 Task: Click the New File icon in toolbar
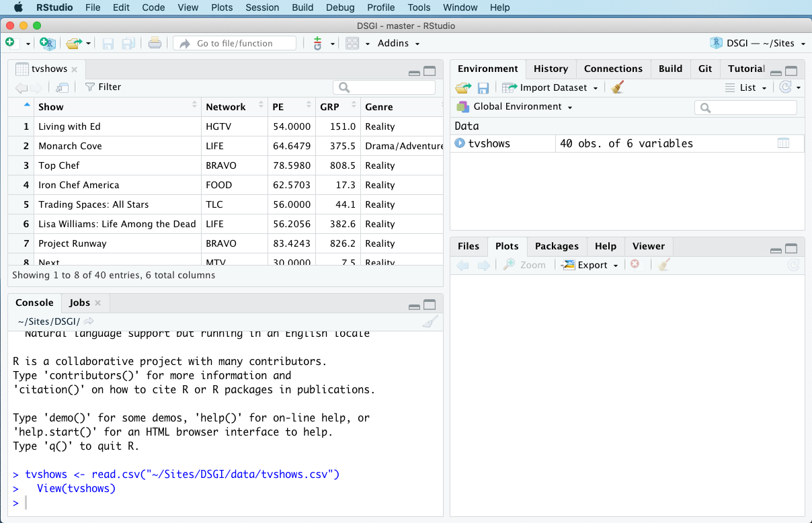pyautogui.click(x=10, y=43)
